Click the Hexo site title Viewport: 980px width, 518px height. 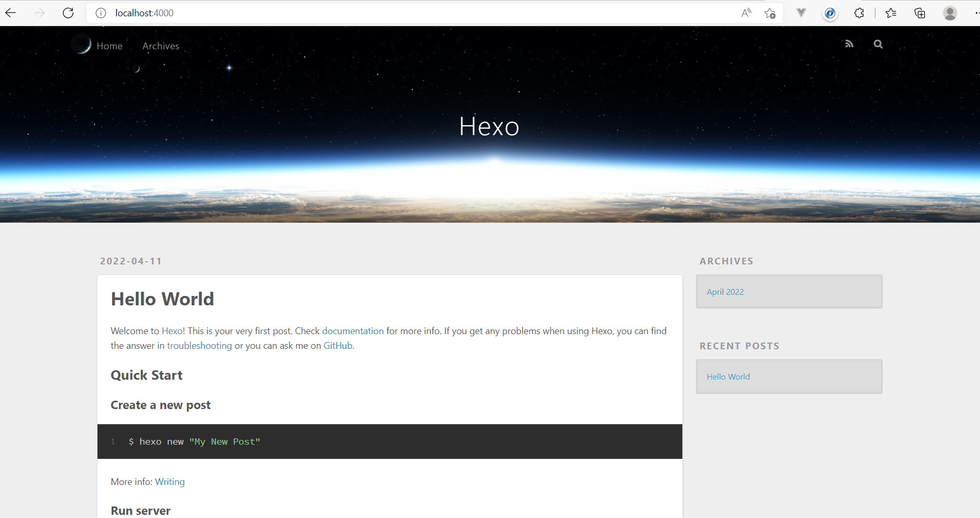coord(489,127)
